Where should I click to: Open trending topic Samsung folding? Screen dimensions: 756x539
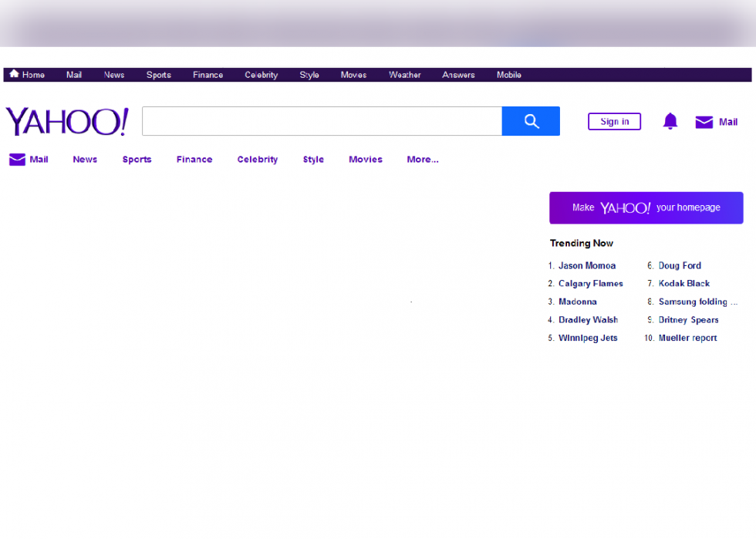tap(698, 302)
